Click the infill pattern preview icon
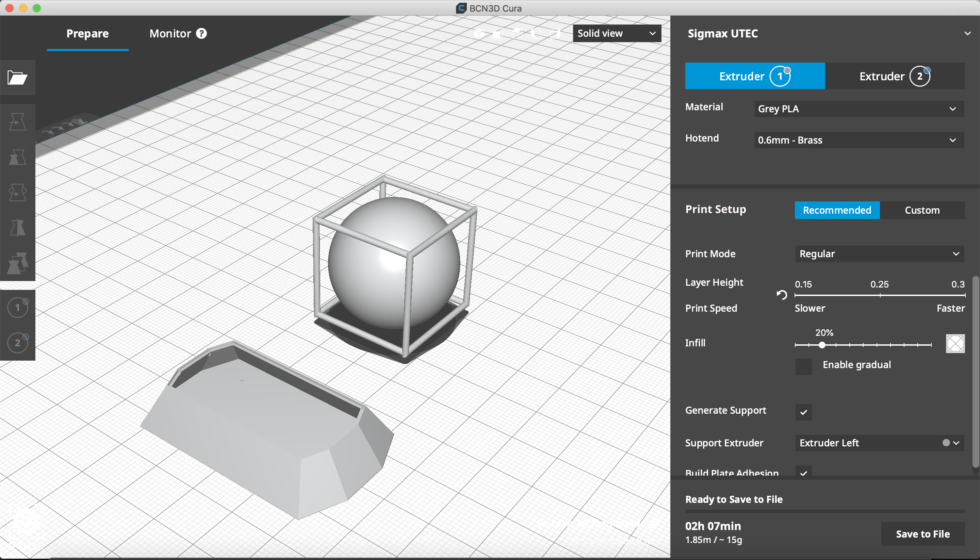980x560 pixels. point(955,344)
